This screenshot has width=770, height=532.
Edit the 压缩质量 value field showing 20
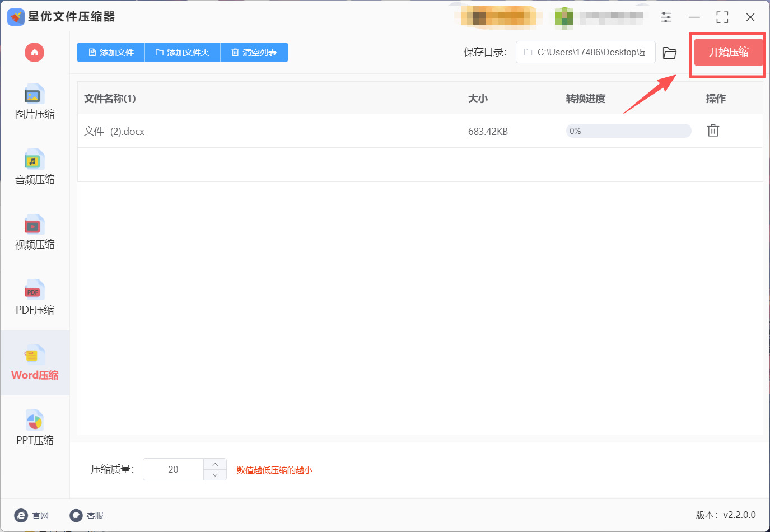[x=173, y=469]
